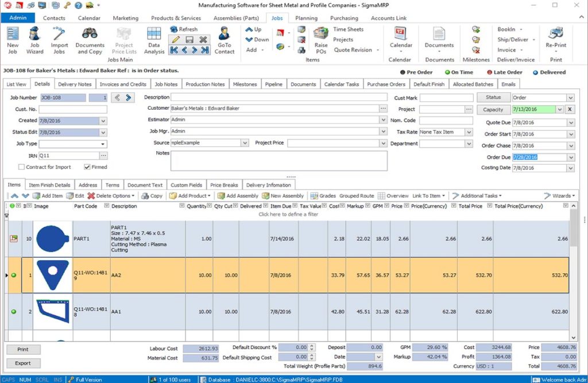The width and height of the screenshot is (588, 383).
Task: Jump to first record
Action: tap(174, 50)
